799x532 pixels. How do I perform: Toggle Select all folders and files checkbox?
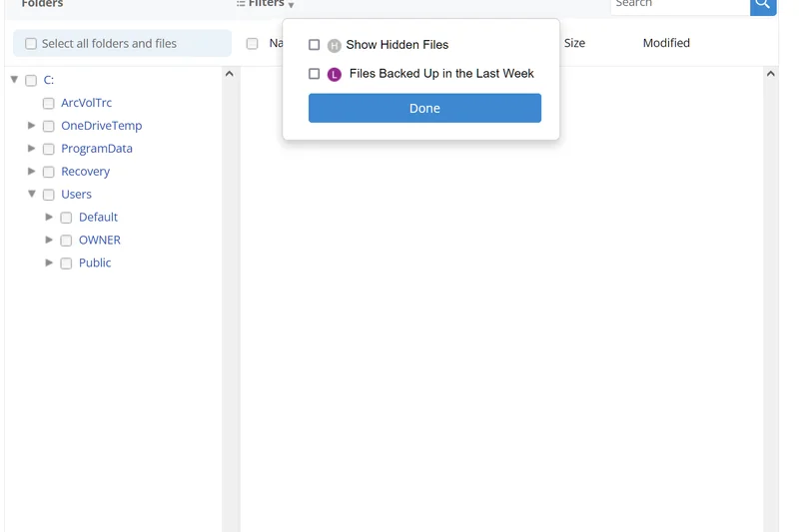click(x=31, y=44)
